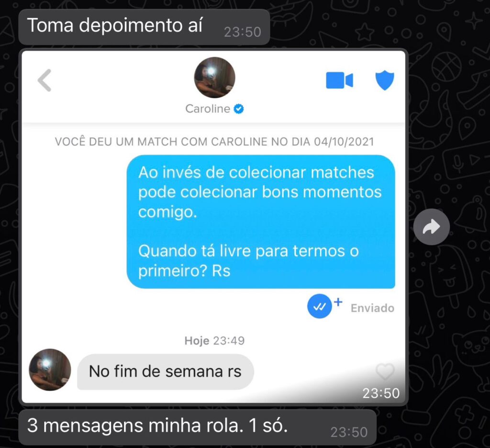
Task: Click the blue double-check read receipt icon
Action: tap(319, 306)
